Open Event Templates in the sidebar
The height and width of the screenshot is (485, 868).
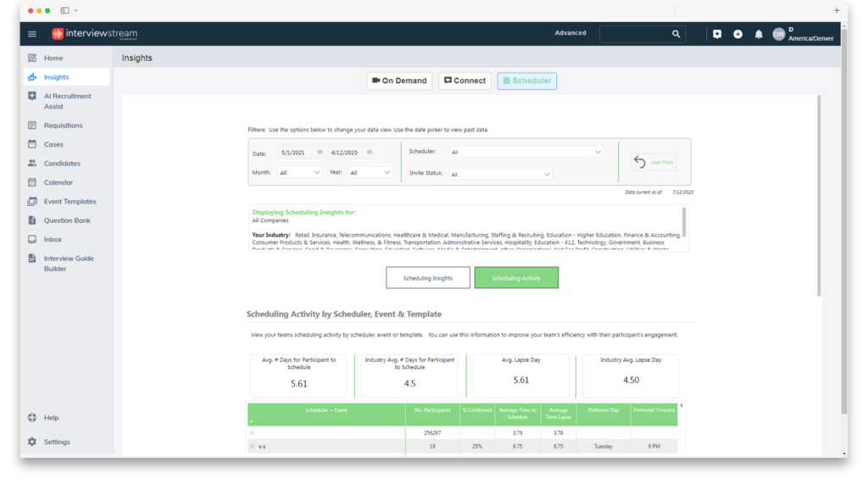click(x=70, y=202)
